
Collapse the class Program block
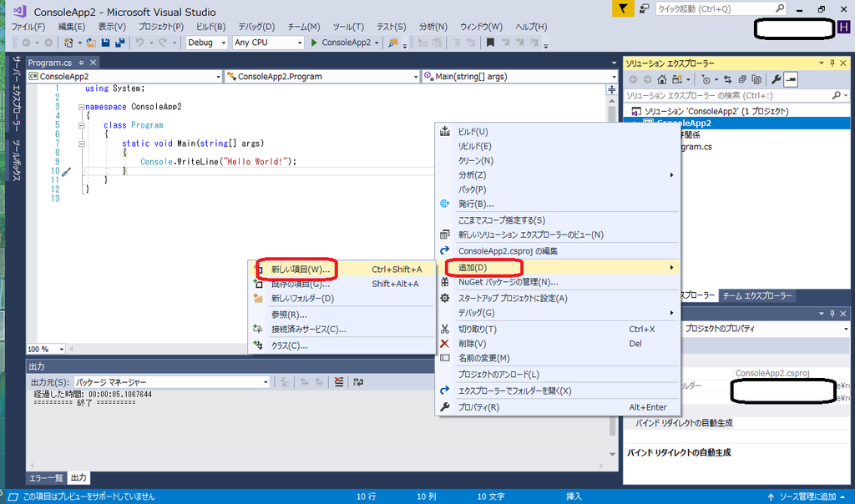click(x=81, y=125)
